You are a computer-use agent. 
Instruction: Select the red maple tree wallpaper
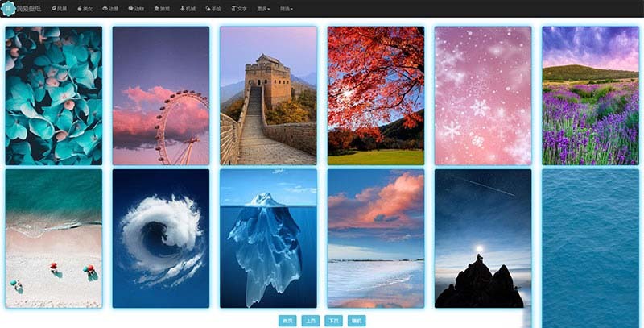click(x=376, y=95)
